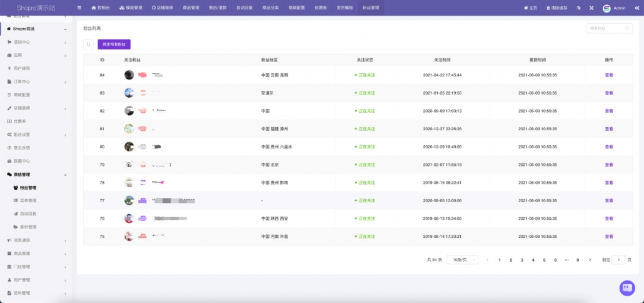The width and height of the screenshot is (644, 303).
Task: Go to pagination page 3
Action: click(522, 260)
